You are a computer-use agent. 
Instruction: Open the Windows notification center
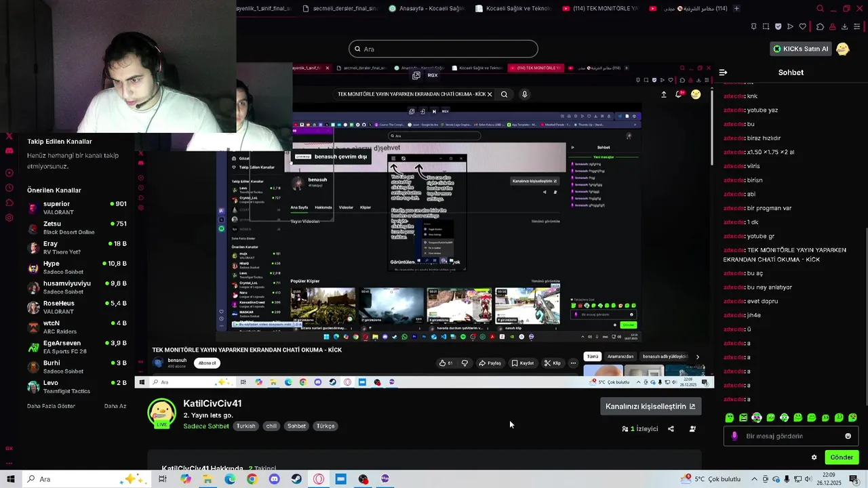coord(854,479)
